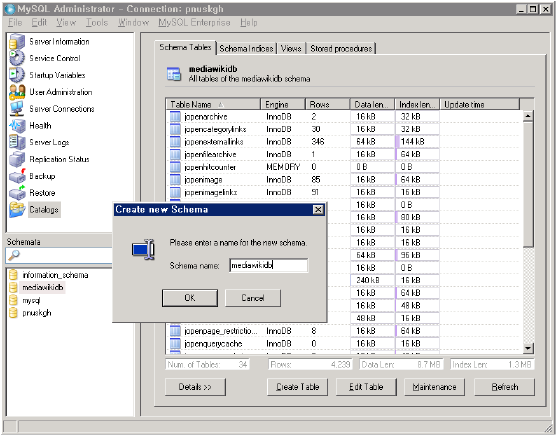Click the jopencategorylinks table icon
The image size is (556, 435).
click(x=175, y=129)
